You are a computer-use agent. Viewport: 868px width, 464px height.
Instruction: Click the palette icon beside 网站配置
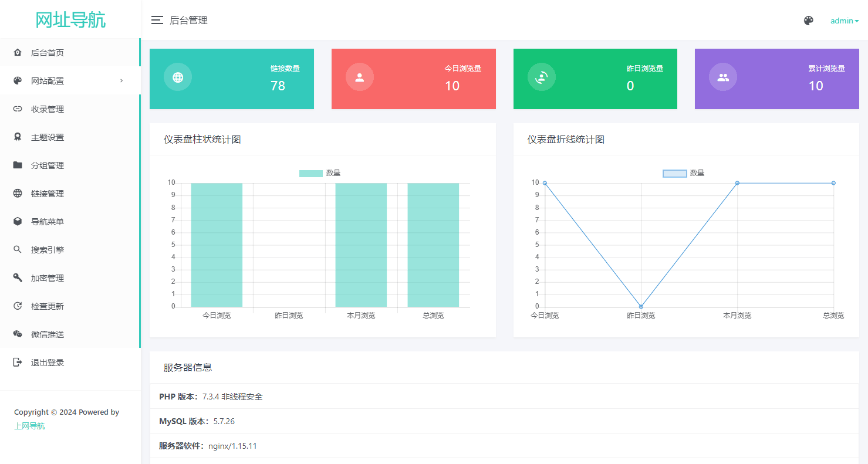pos(18,81)
